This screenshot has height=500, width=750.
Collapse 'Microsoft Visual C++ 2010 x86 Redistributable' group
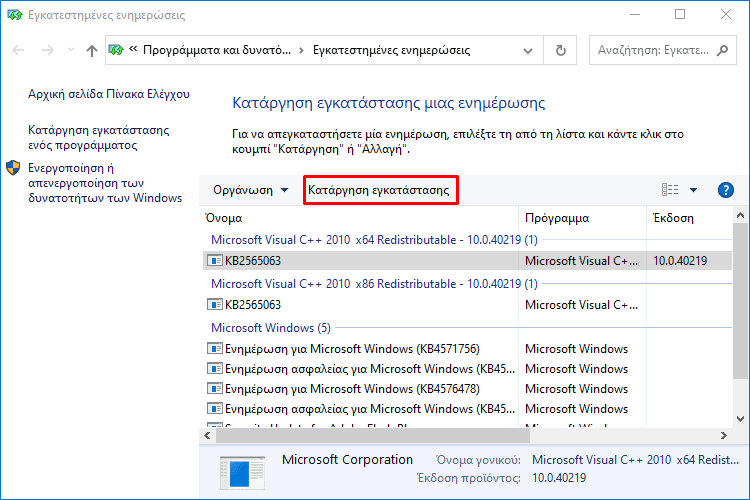374,284
